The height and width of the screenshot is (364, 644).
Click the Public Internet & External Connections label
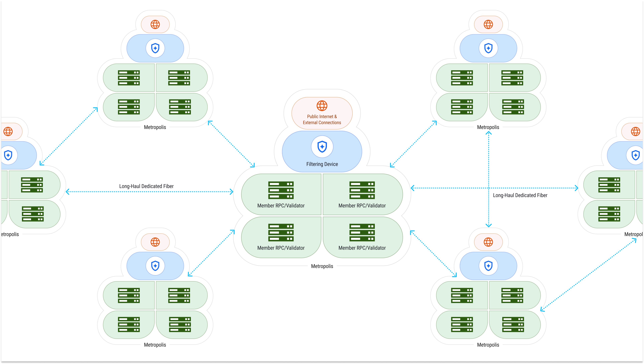click(322, 120)
